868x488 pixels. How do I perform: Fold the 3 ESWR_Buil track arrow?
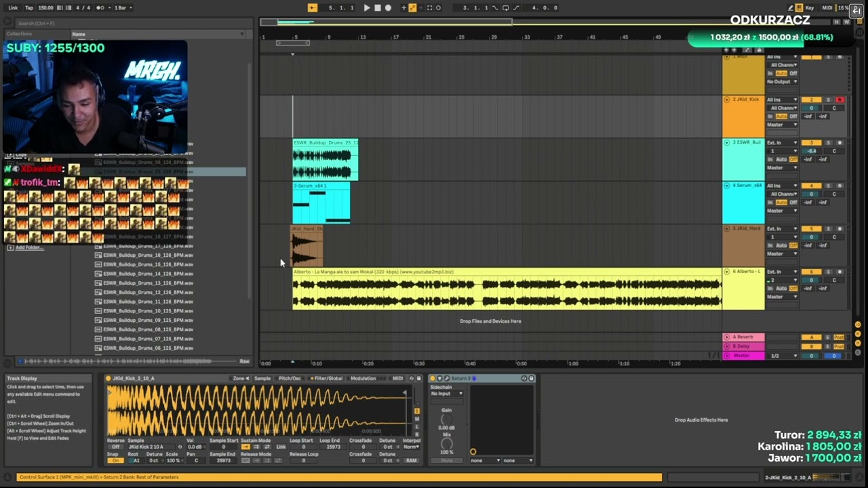click(727, 143)
